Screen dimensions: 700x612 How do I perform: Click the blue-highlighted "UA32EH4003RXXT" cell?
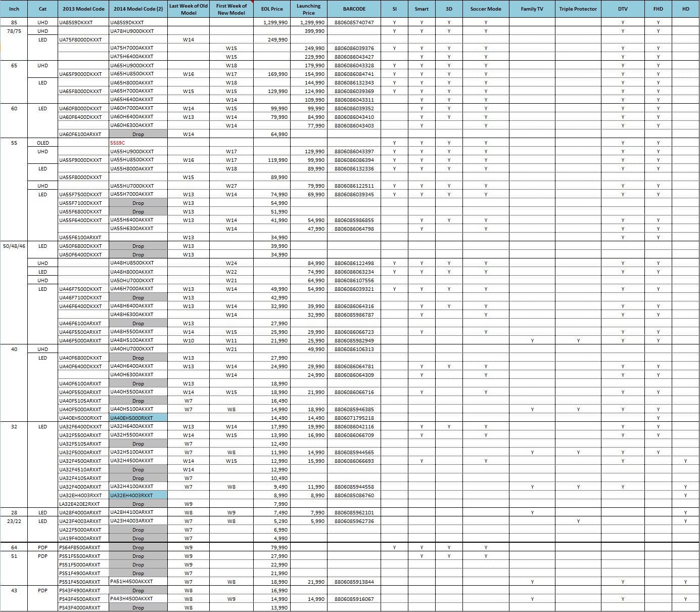(138, 496)
